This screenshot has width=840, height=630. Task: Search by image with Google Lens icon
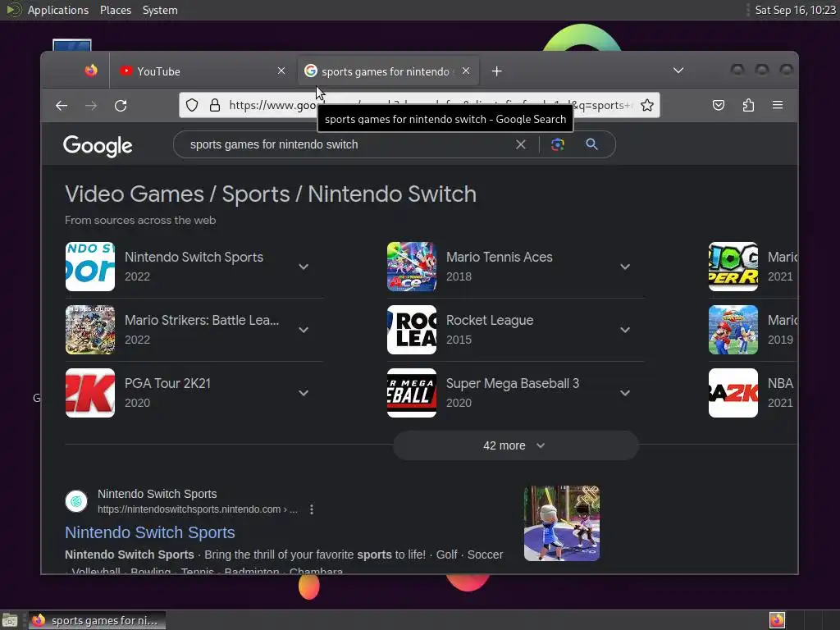pos(558,144)
